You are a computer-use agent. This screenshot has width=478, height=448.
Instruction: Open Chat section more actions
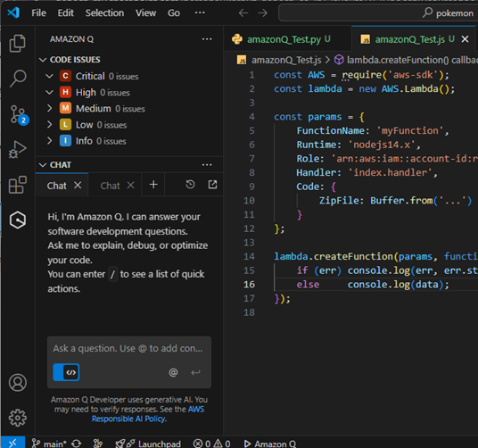tap(207, 165)
